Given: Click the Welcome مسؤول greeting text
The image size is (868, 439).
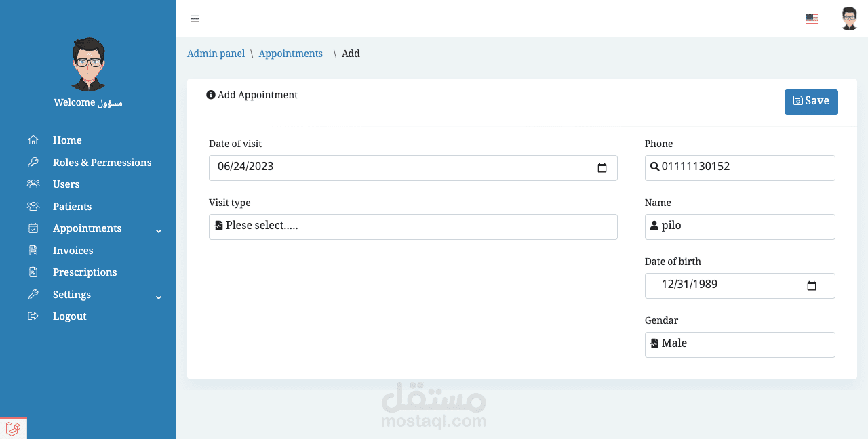Looking at the screenshot, I should [88, 102].
